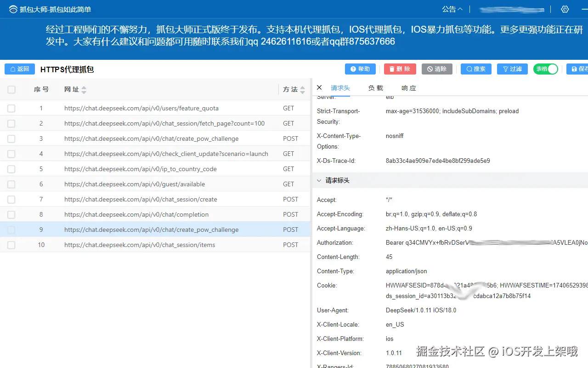
Task: Select the users/feature_quota request URL
Action: [141, 109]
